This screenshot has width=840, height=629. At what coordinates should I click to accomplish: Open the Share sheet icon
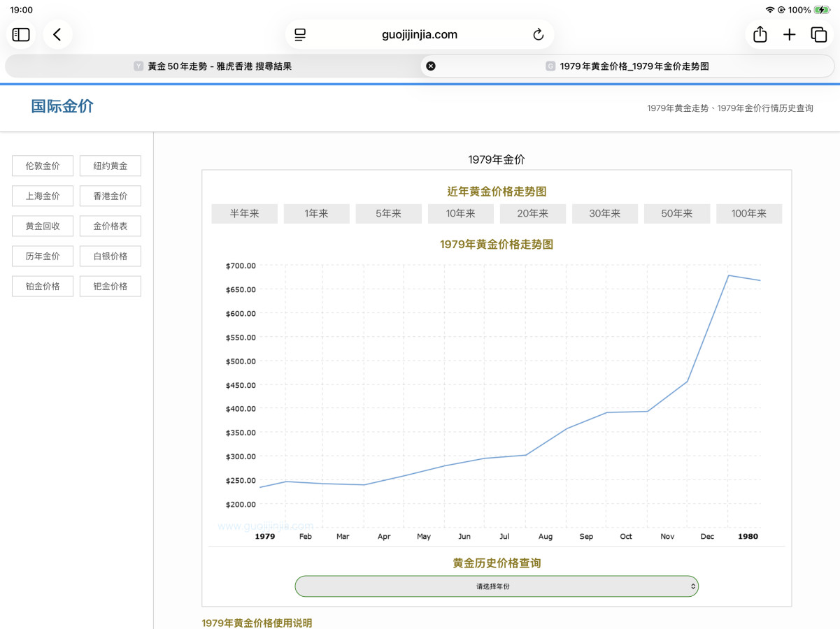(760, 34)
